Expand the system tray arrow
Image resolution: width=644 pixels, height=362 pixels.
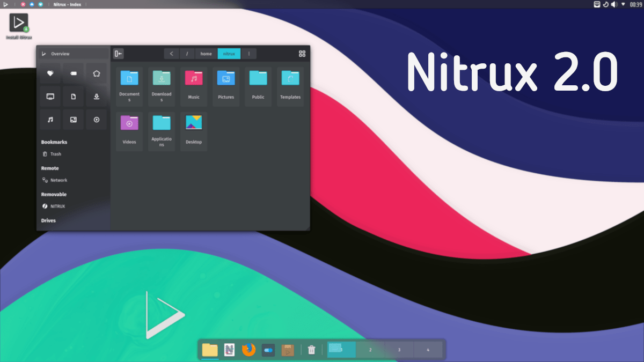click(623, 4)
